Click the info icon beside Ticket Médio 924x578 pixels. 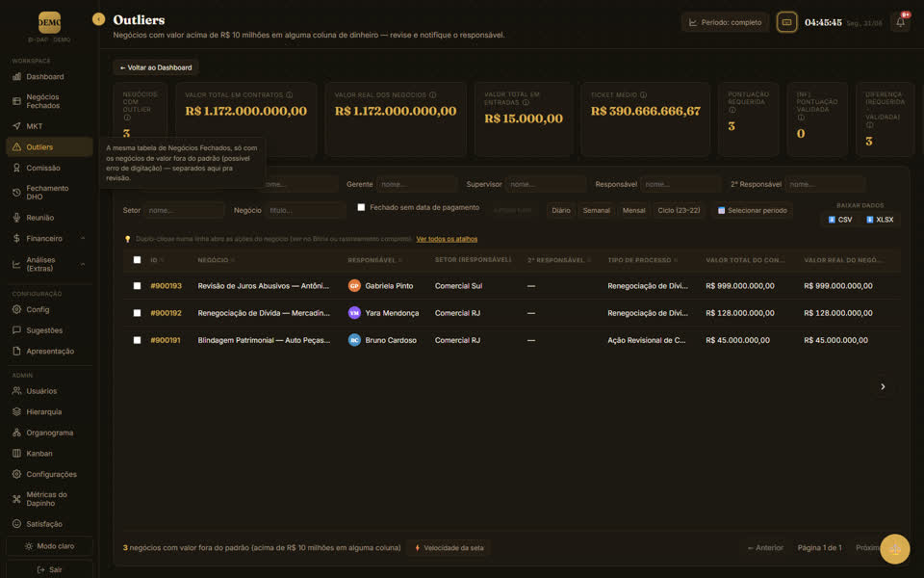(x=644, y=95)
